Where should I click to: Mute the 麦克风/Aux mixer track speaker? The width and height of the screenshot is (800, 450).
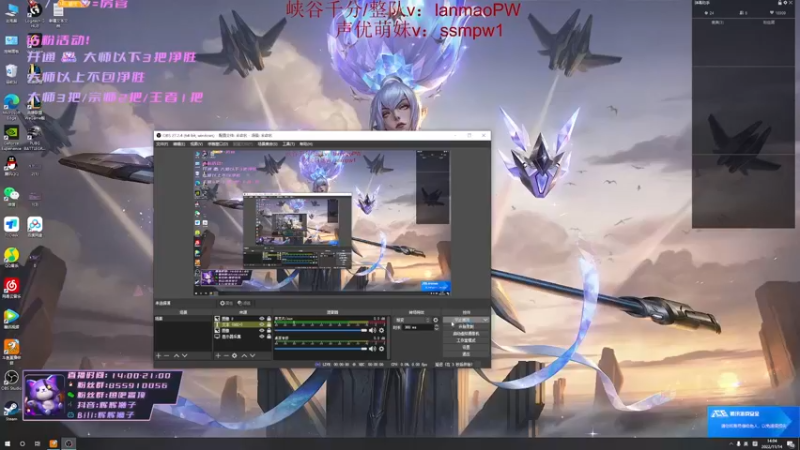pos(372,331)
